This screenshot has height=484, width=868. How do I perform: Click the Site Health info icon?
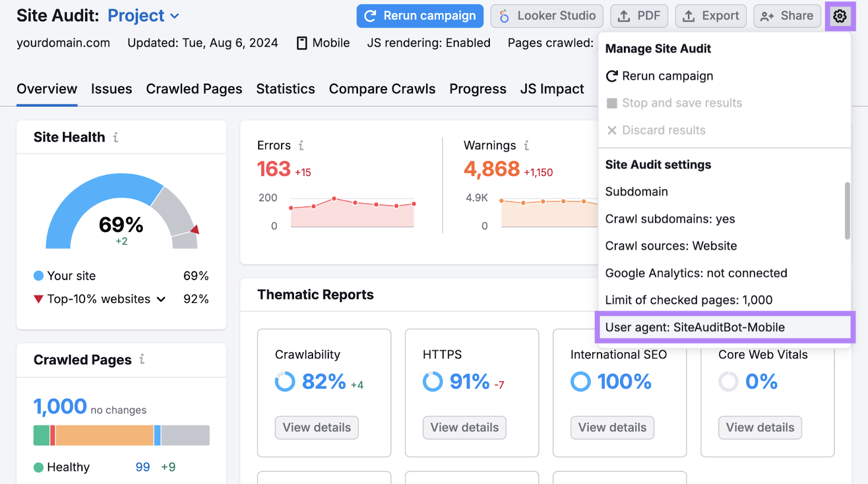click(x=116, y=137)
